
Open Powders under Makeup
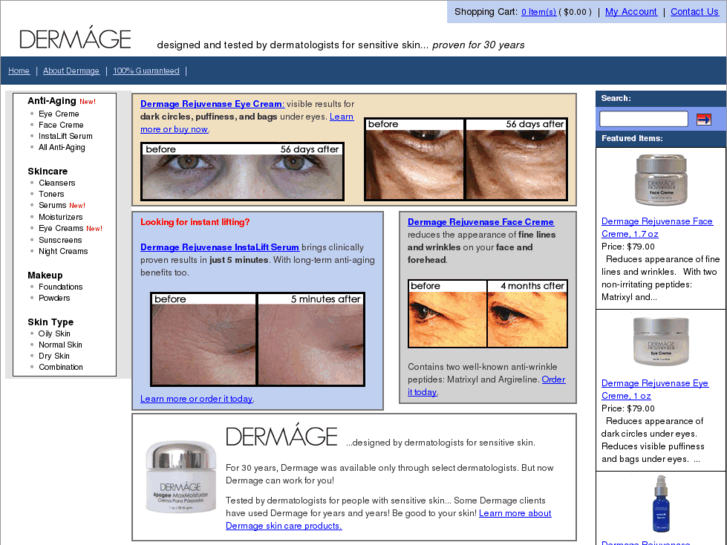coord(54,298)
